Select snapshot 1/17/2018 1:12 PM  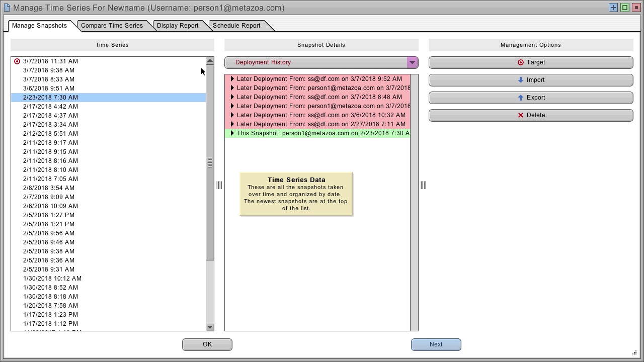[x=108, y=324]
